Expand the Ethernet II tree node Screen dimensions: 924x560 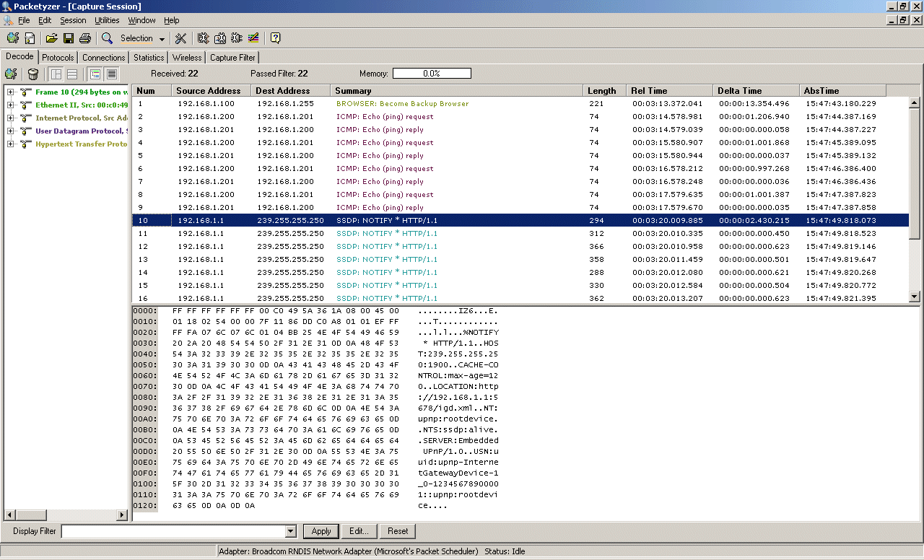11,105
